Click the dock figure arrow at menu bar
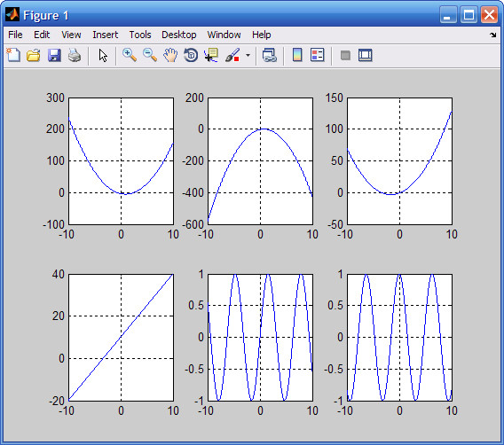The height and width of the screenshot is (445, 504). (x=493, y=35)
